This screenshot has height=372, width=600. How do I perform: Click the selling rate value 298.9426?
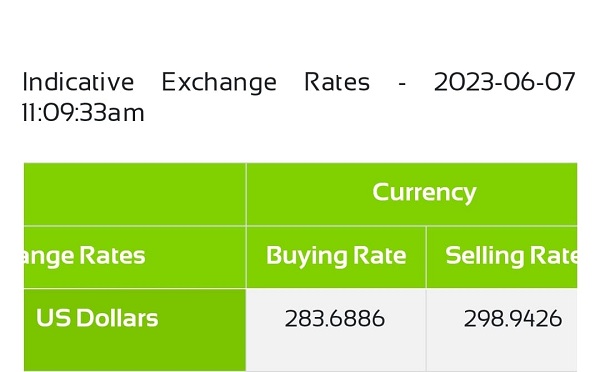[513, 319]
